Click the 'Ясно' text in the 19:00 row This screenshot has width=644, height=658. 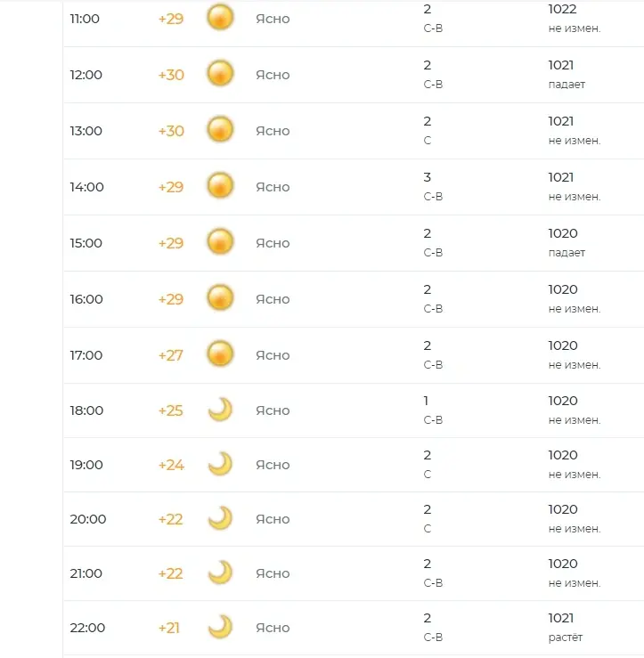pyautogui.click(x=273, y=465)
